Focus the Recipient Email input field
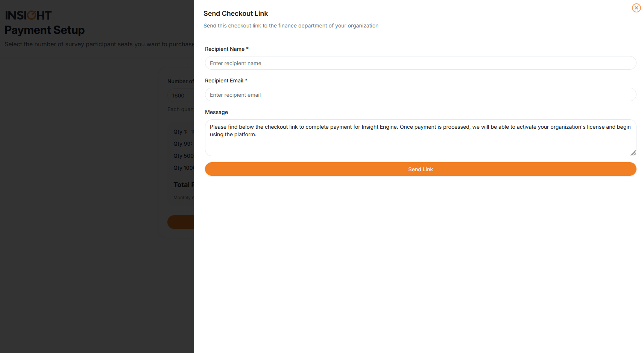 [x=420, y=95]
